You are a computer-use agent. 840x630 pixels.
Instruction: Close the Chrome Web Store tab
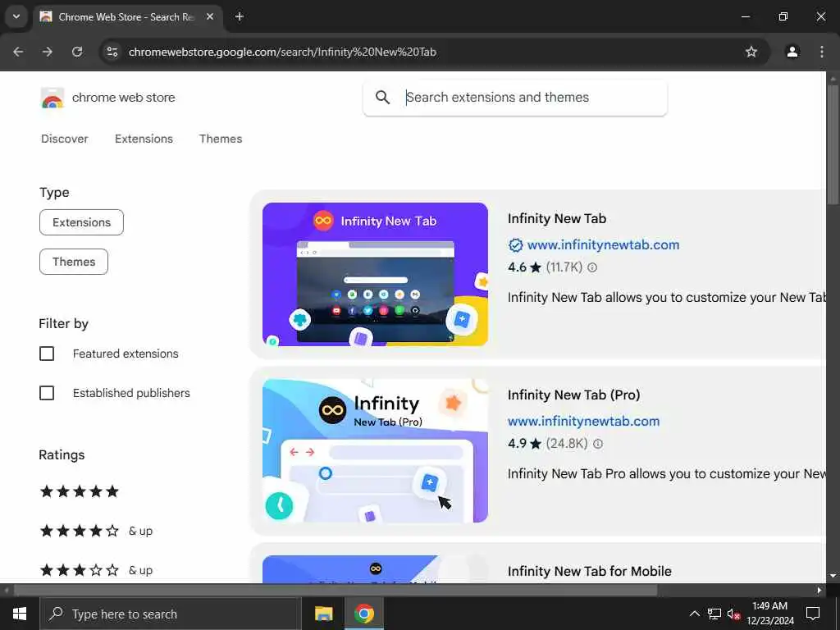[210, 17]
